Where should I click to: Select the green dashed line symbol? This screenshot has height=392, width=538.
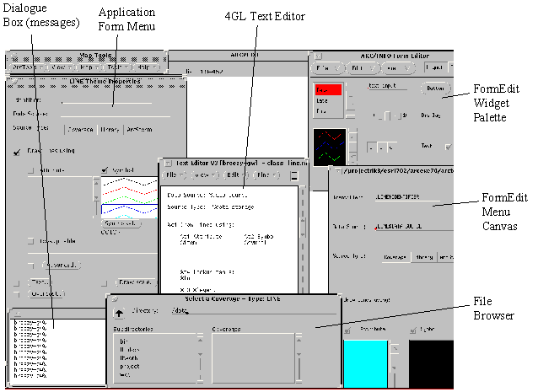(130, 199)
